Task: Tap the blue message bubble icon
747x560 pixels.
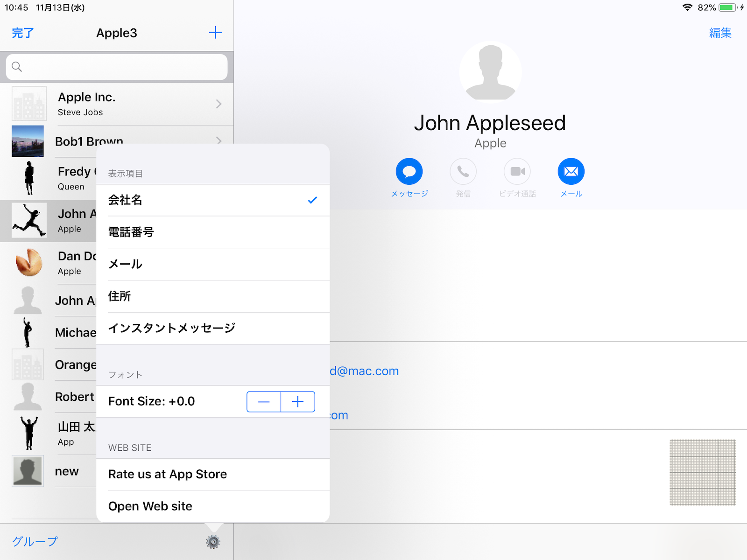Action: (x=409, y=172)
